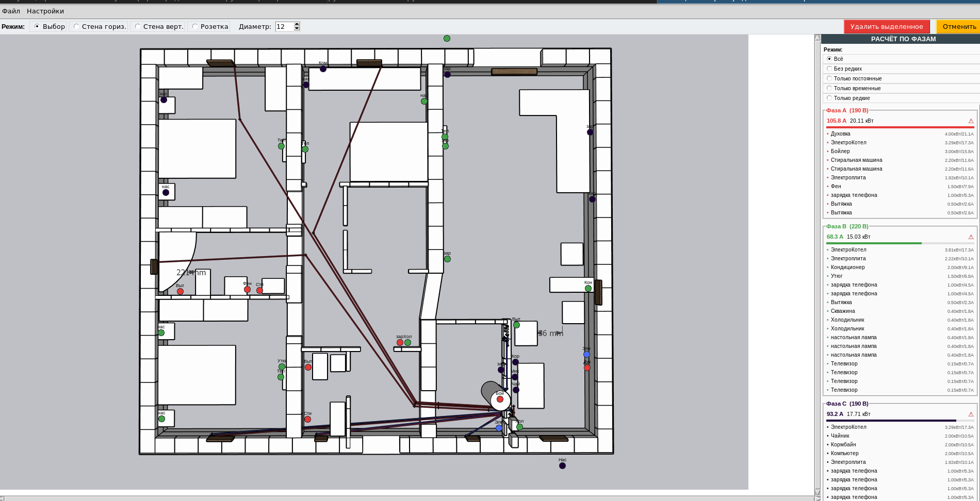This screenshot has height=501, width=980.
Task: Select the Ком outlet on the plan
Action: 323,69
